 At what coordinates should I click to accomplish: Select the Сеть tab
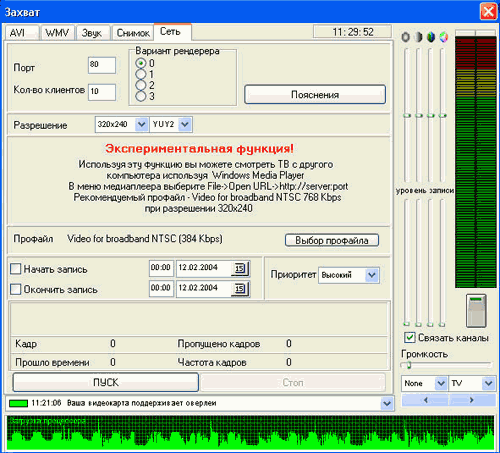[x=172, y=32]
